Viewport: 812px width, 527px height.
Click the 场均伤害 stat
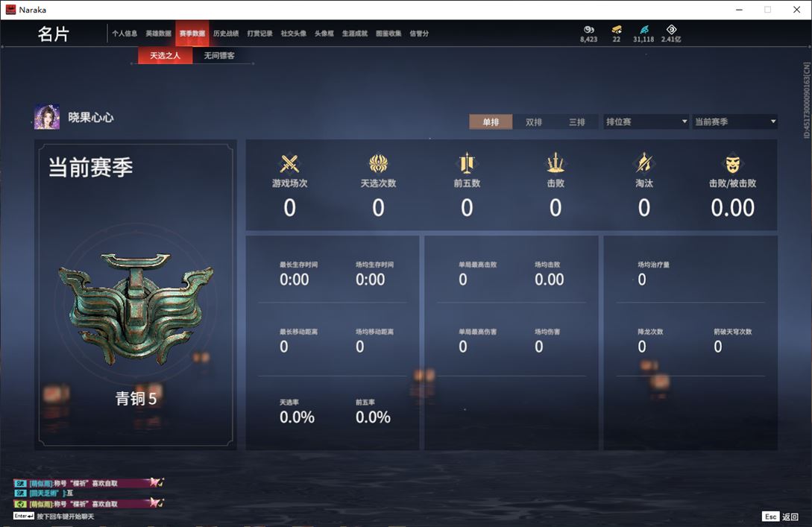[x=547, y=341]
